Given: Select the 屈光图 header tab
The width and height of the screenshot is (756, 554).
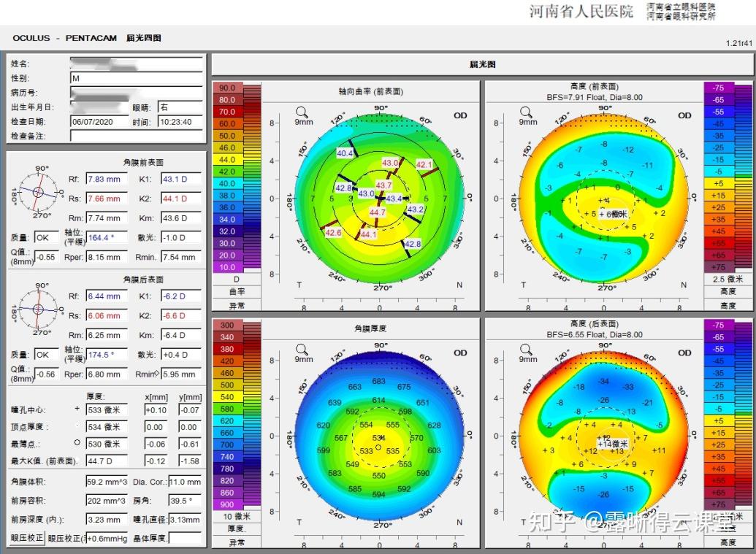Looking at the screenshot, I should [x=483, y=64].
